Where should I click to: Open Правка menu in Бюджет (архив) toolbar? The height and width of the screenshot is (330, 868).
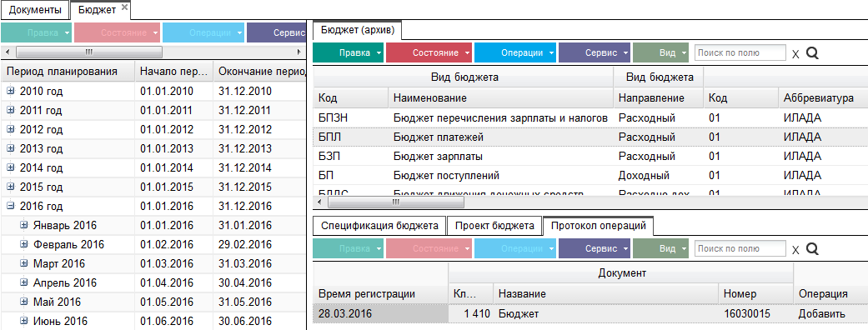(349, 53)
